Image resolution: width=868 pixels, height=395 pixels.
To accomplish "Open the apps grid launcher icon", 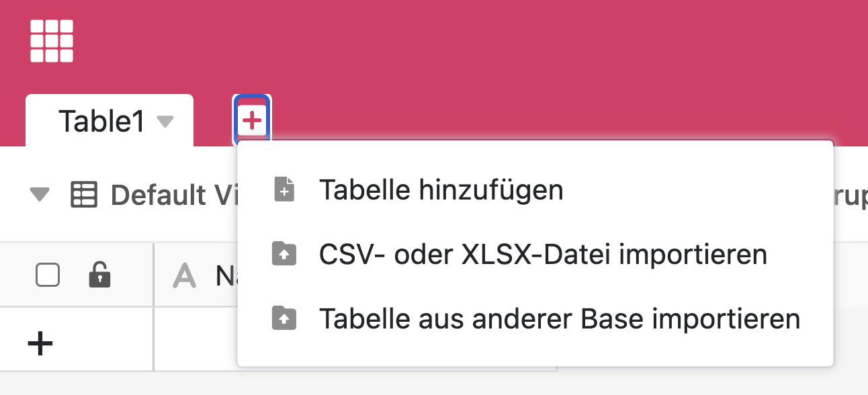I will coord(52,41).
